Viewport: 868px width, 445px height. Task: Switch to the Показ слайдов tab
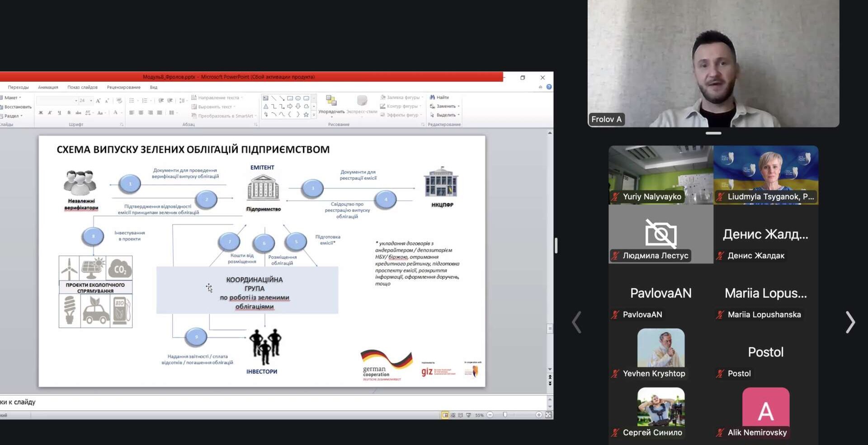pyautogui.click(x=82, y=88)
